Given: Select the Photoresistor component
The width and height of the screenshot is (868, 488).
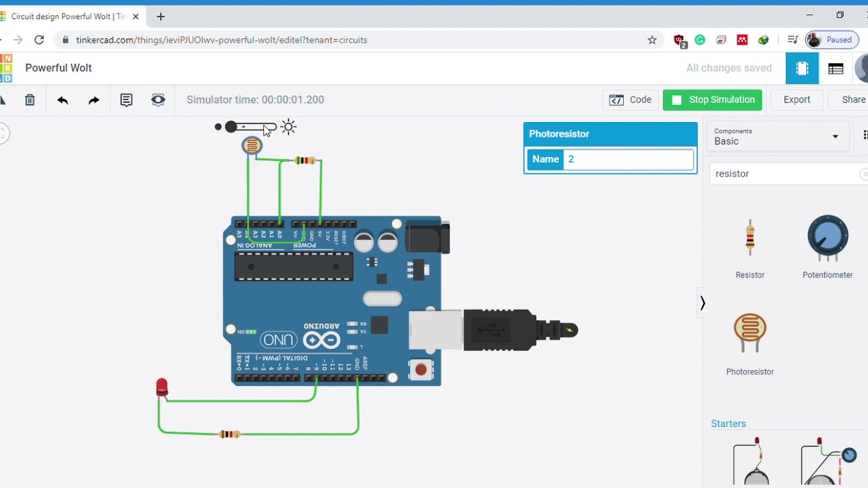Looking at the screenshot, I should [750, 344].
